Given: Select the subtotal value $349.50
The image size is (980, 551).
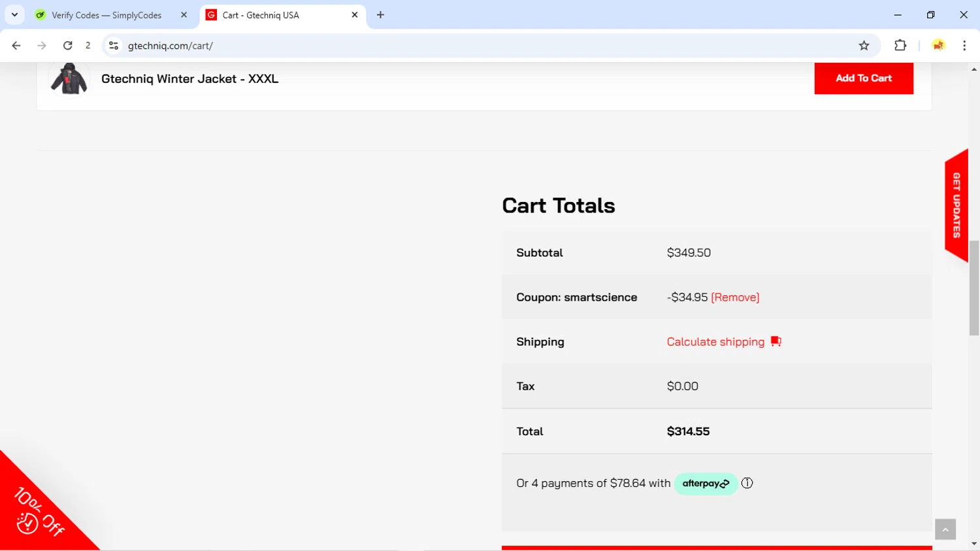Looking at the screenshot, I should pyautogui.click(x=689, y=253).
